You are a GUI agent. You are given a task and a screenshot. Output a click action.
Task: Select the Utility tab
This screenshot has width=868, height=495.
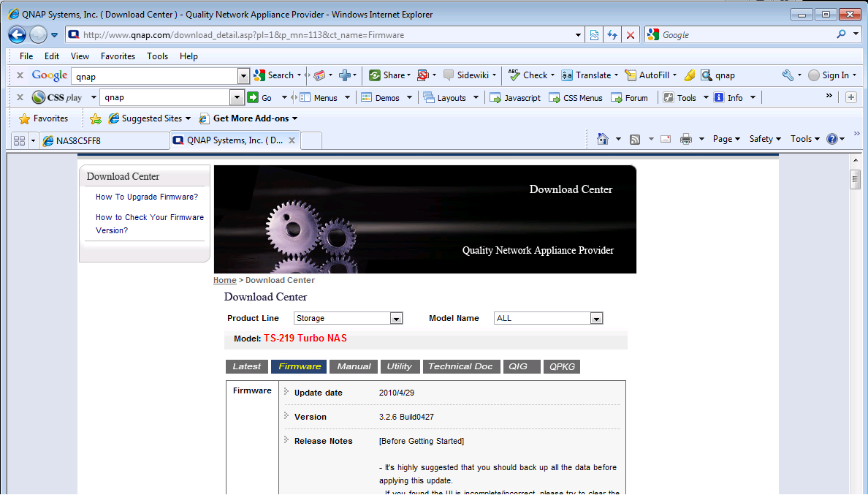click(400, 366)
